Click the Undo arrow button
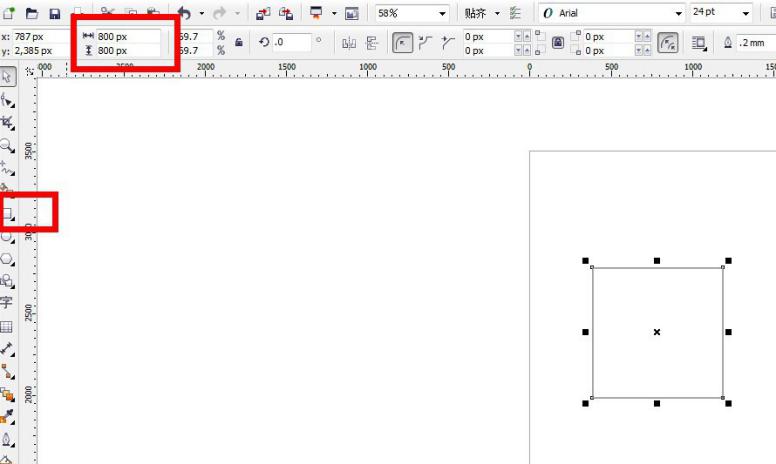Viewport: 776px width, 464px height. tap(184, 14)
